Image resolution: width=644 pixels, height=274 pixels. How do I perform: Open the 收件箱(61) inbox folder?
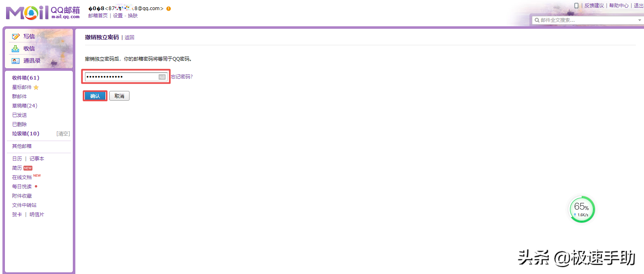(26, 78)
